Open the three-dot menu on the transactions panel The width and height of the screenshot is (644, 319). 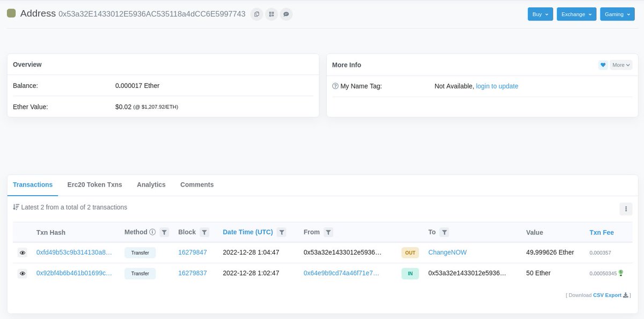click(x=626, y=209)
